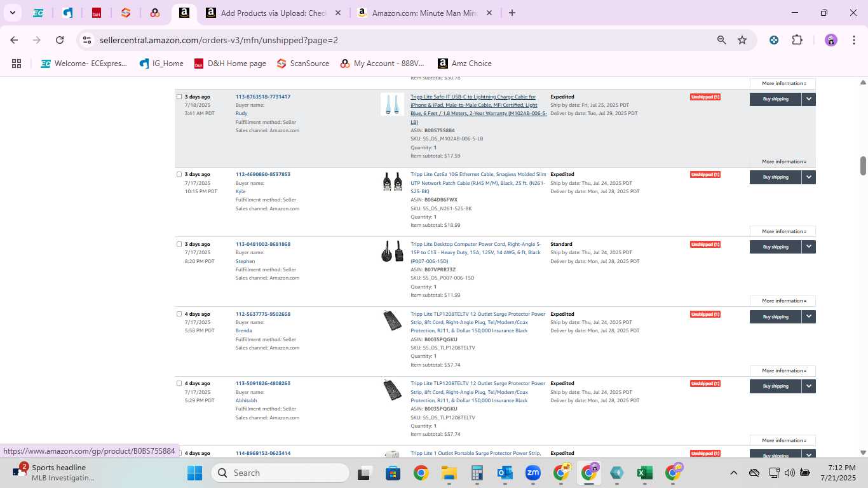Buy shipping for Kyle's order
Screen dimensions: 868x488
tap(775, 177)
